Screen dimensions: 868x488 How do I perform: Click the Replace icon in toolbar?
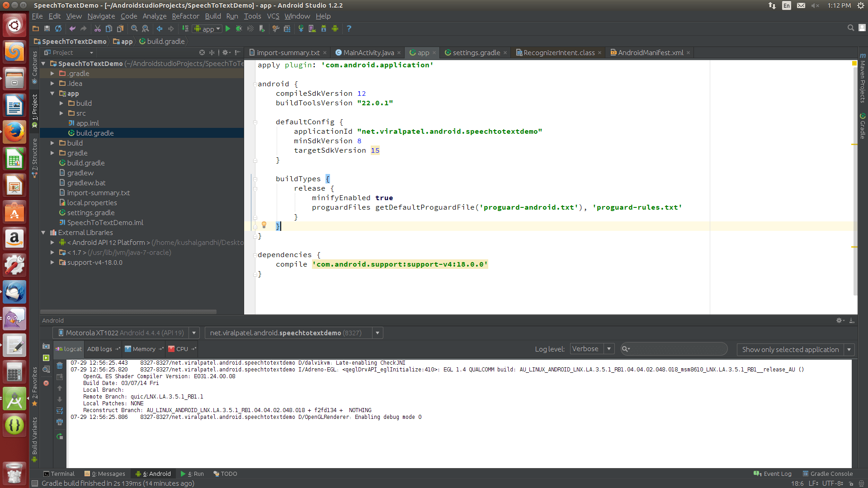coord(146,28)
